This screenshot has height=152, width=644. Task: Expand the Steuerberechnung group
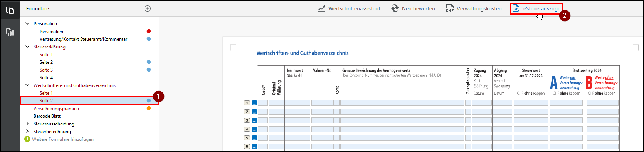point(27,131)
